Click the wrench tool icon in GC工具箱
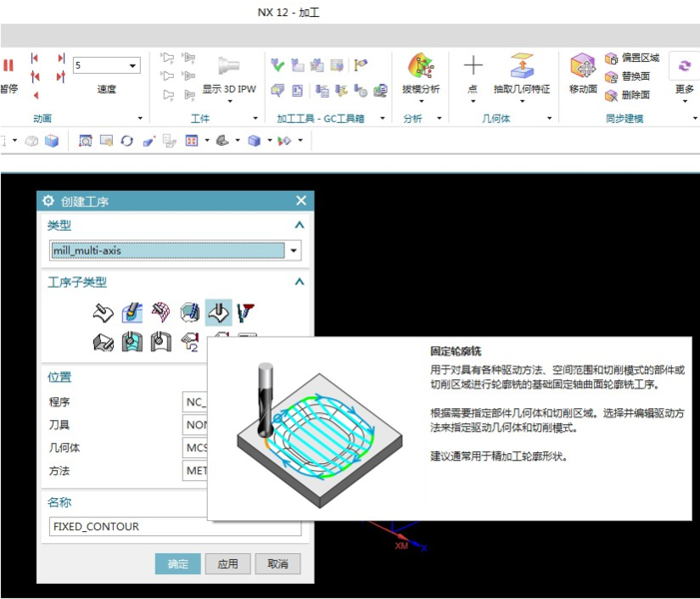700x599 pixels. point(342,91)
